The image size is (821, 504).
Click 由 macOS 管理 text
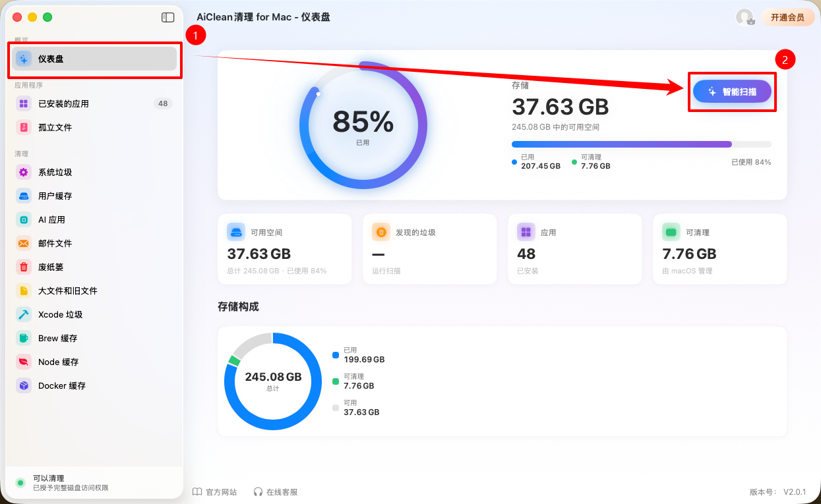(687, 271)
